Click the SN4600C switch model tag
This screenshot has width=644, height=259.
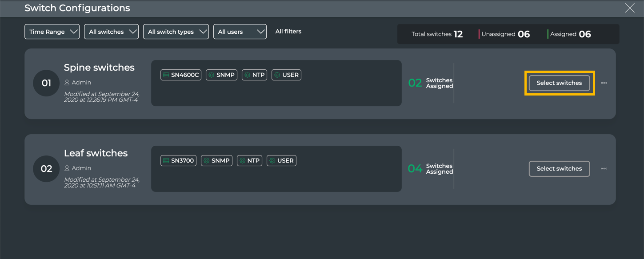(181, 75)
